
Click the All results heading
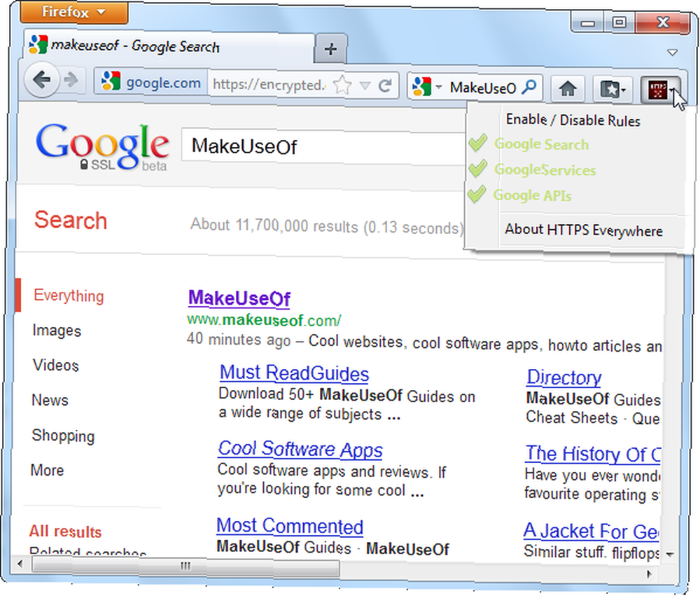tap(65, 532)
